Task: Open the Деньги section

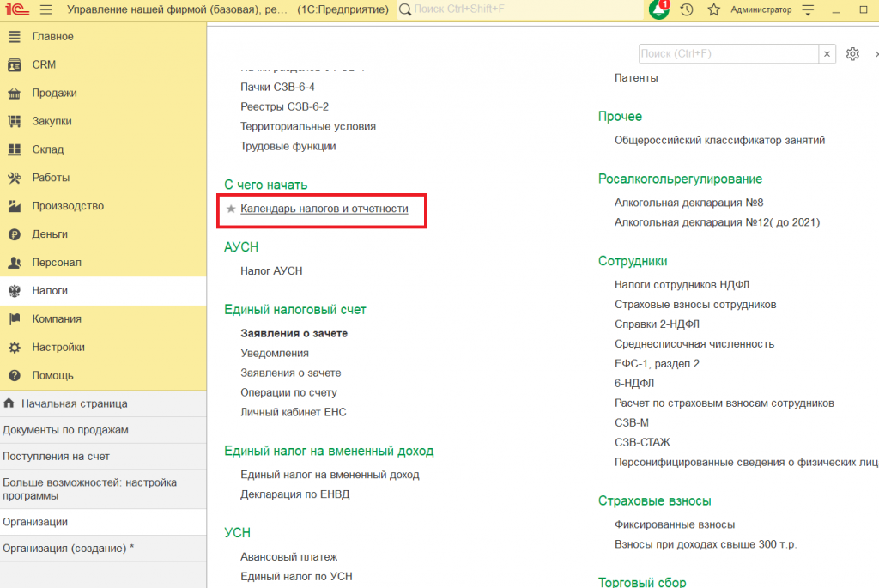Action: (x=103, y=234)
